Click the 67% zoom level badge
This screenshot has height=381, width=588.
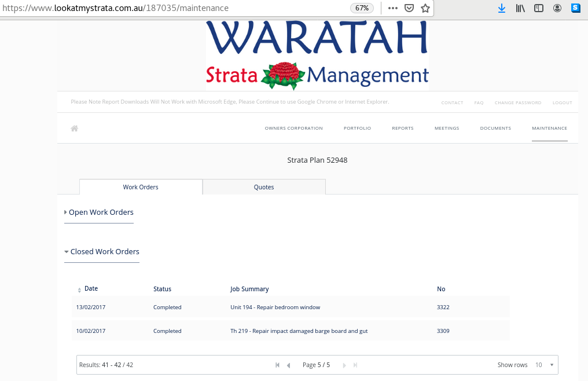pos(362,8)
